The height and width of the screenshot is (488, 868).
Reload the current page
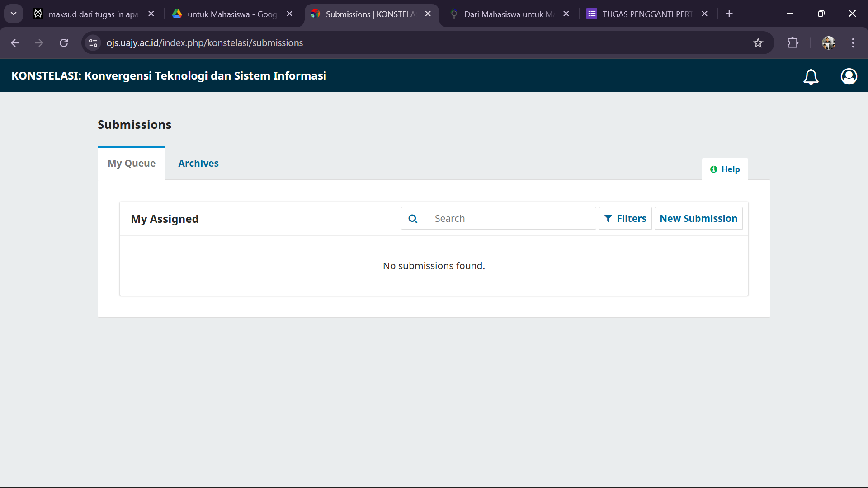(64, 43)
